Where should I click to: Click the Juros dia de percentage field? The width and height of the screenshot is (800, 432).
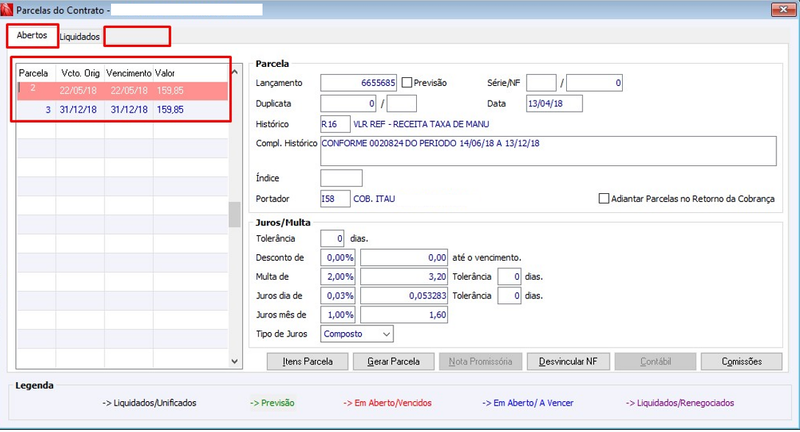click(x=338, y=296)
